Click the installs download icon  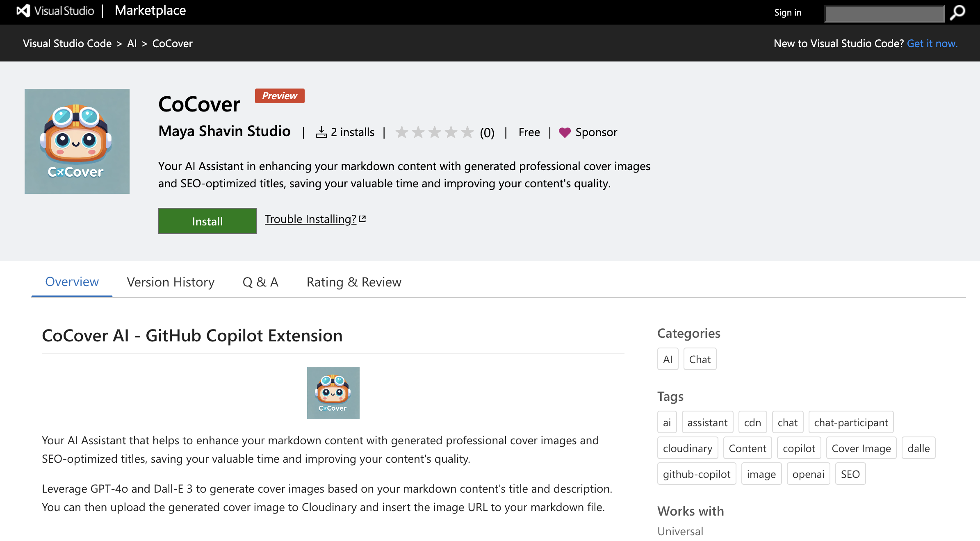click(x=321, y=132)
